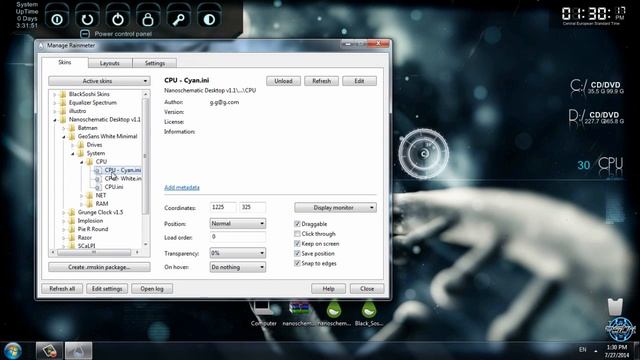Toggle the Snap to edges checkbox
Image resolution: width=640 pixels, height=360 pixels.
(297, 263)
